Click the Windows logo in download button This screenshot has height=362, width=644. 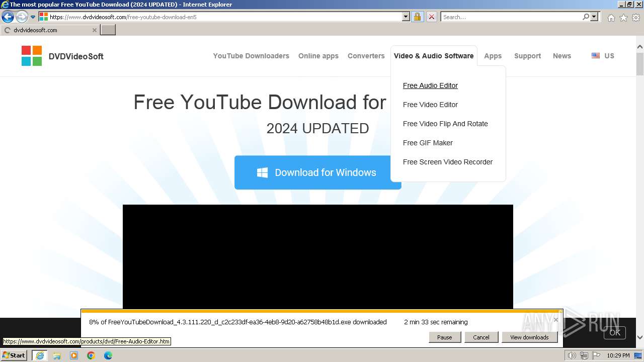(x=262, y=172)
